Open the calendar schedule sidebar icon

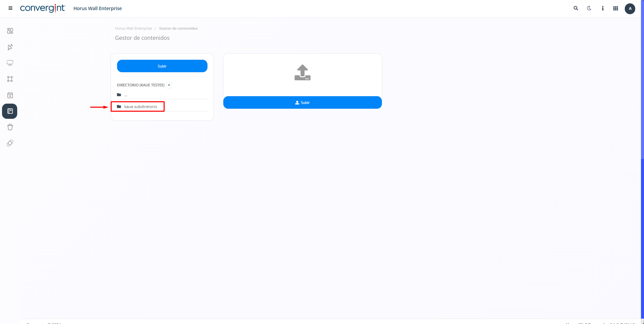(x=10, y=95)
